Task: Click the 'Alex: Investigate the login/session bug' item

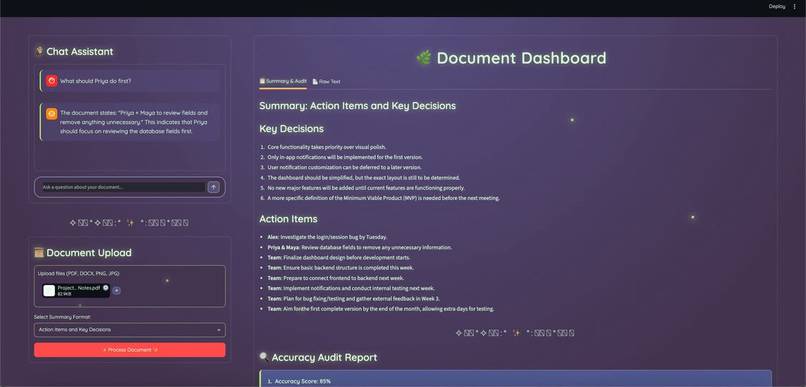Action: [x=327, y=237]
